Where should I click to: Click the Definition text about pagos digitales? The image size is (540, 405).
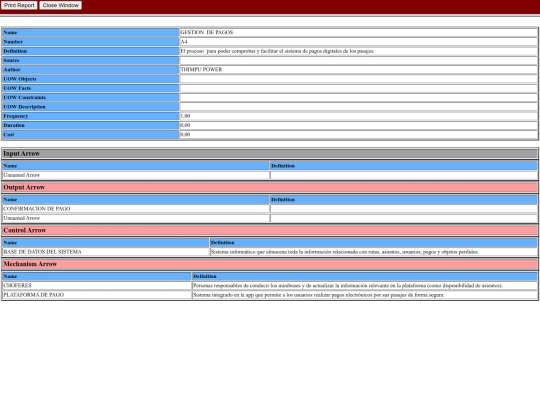pos(277,51)
